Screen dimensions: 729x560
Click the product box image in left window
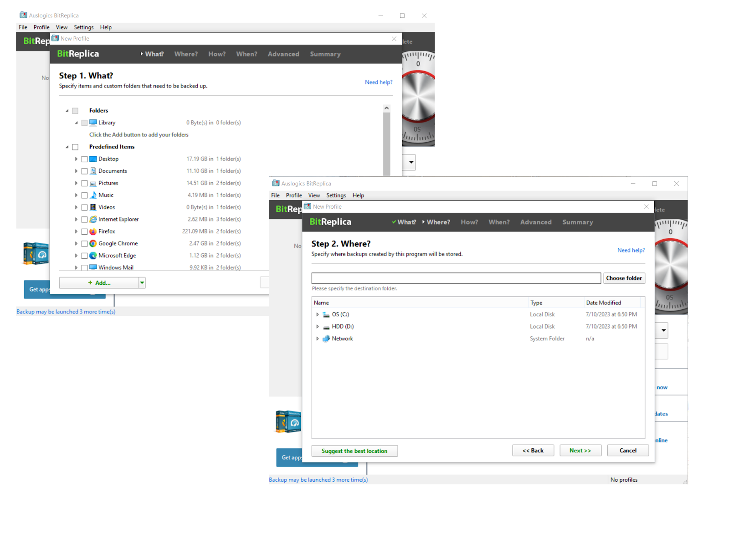(36, 254)
